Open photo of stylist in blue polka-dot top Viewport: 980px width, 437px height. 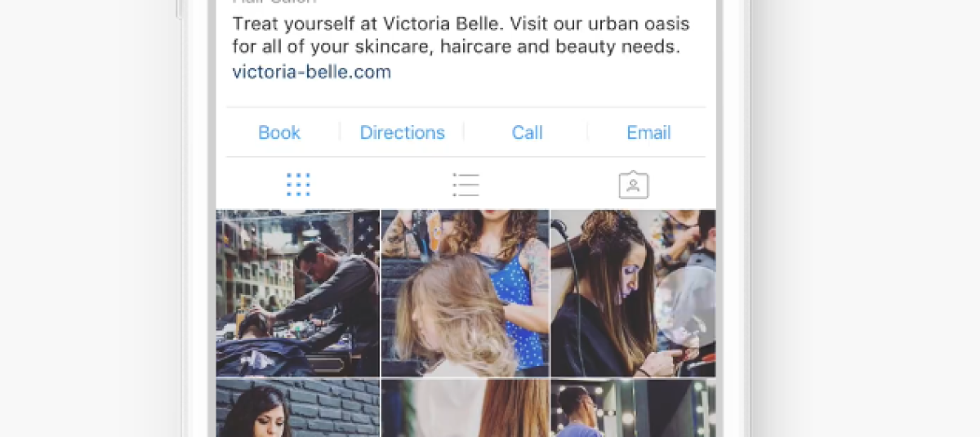tap(465, 293)
